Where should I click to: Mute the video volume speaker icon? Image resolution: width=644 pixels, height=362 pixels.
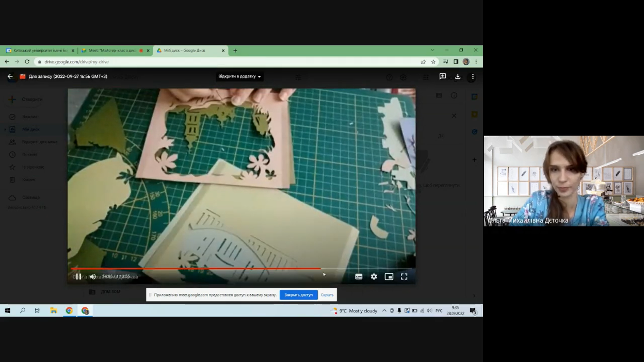pyautogui.click(x=92, y=276)
